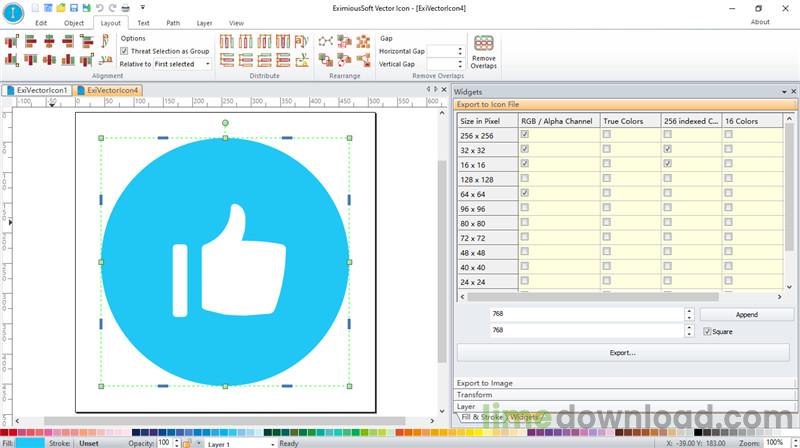Align right edges of selected objects
800x448 pixels.
pyautogui.click(x=68, y=41)
